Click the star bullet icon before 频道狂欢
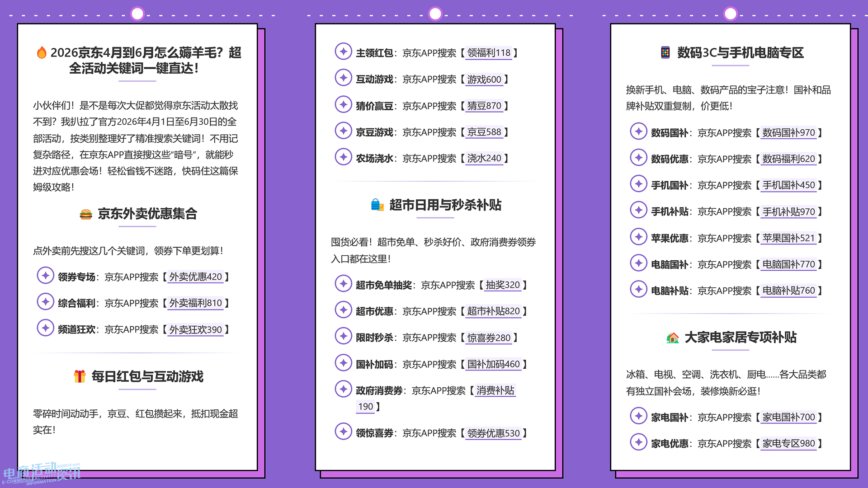Image resolution: width=868 pixels, height=488 pixels. (46, 328)
